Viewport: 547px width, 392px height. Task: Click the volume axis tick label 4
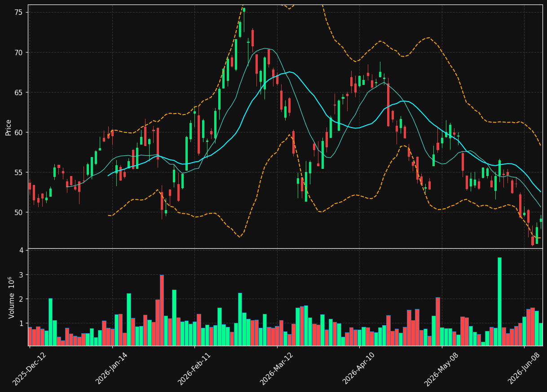click(x=21, y=251)
